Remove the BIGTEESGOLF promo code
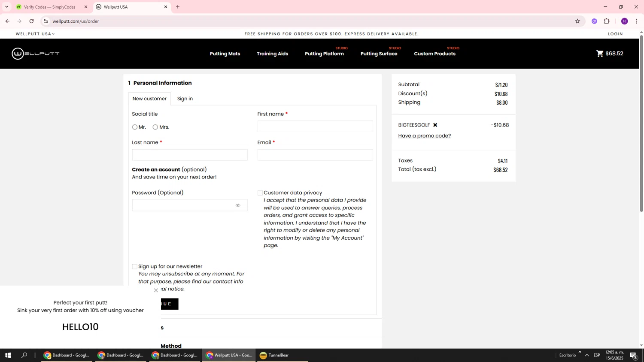The height and width of the screenshot is (362, 644). pyautogui.click(x=435, y=125)
